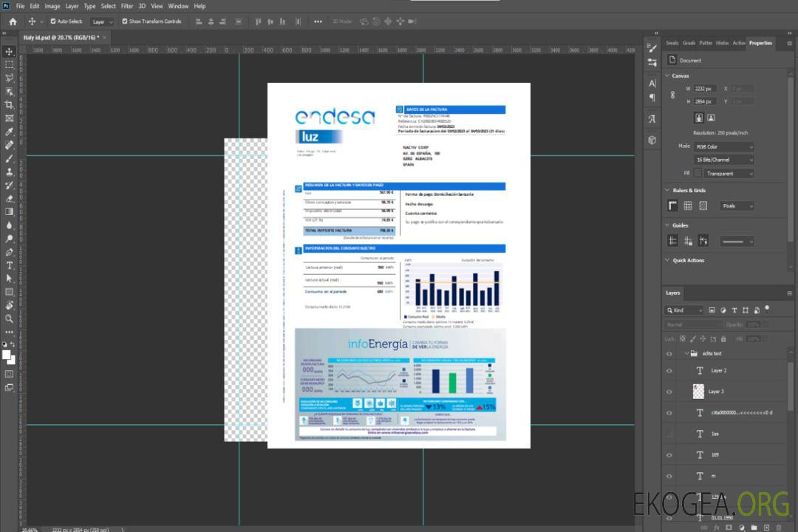This screenshot has width=798, height=532.
Task: Collapse the edite text layer group
Action: coord(683,354)
